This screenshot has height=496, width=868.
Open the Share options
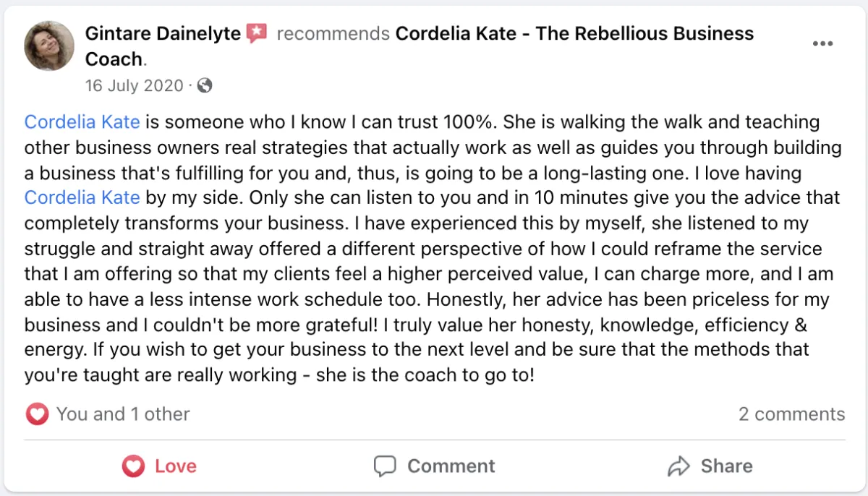click(726, 466)
